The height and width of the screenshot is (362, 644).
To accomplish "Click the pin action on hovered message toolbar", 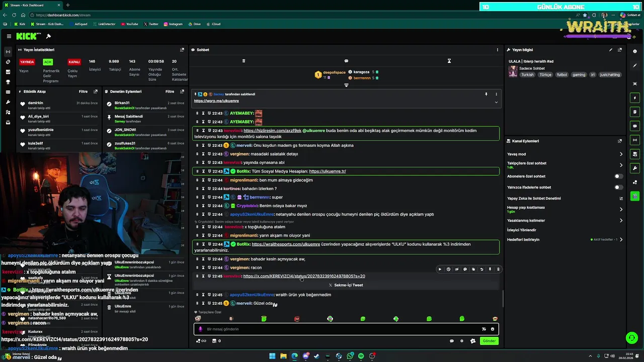I will pyautogui.click(x=490, y=269).
